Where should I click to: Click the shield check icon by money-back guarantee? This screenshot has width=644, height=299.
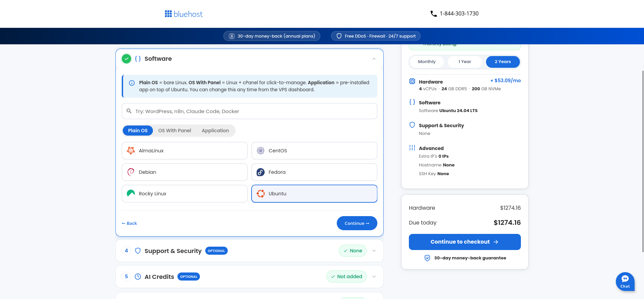click(427, 258)
